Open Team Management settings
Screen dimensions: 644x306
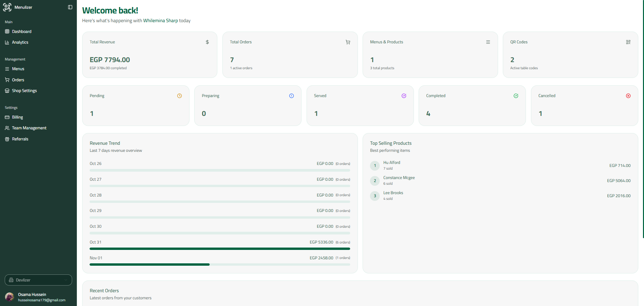(29, 128)
